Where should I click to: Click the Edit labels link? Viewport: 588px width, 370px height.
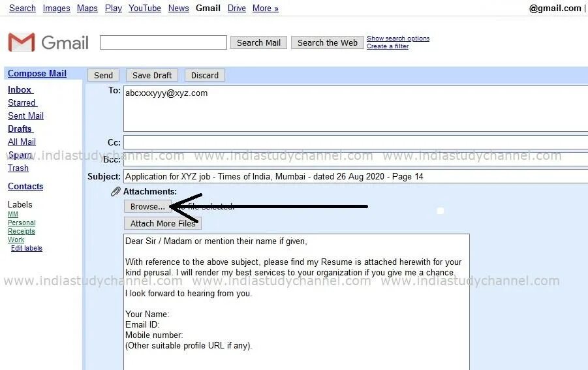point(27,248)
